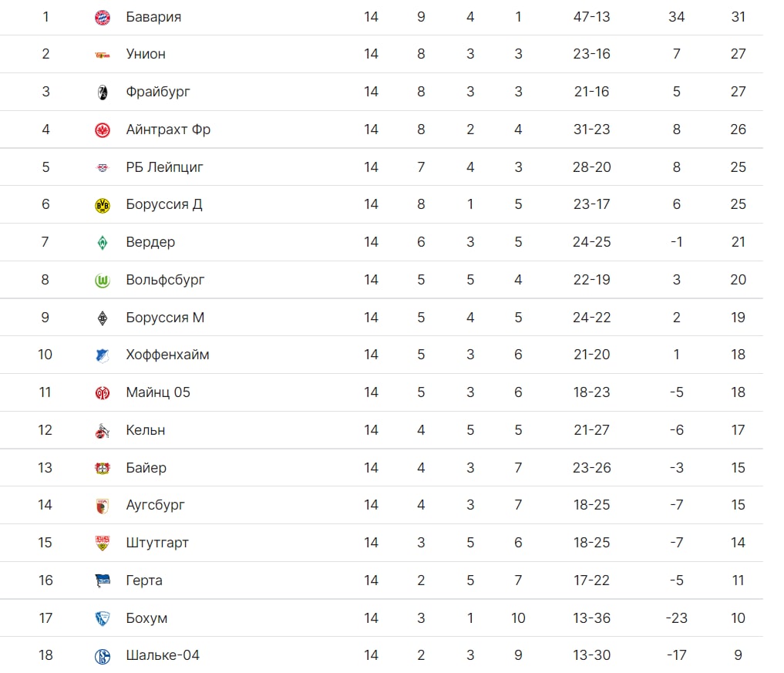
Task: Click the Бавария club logo
Action: pyautogui.click(x=103, y=18)
